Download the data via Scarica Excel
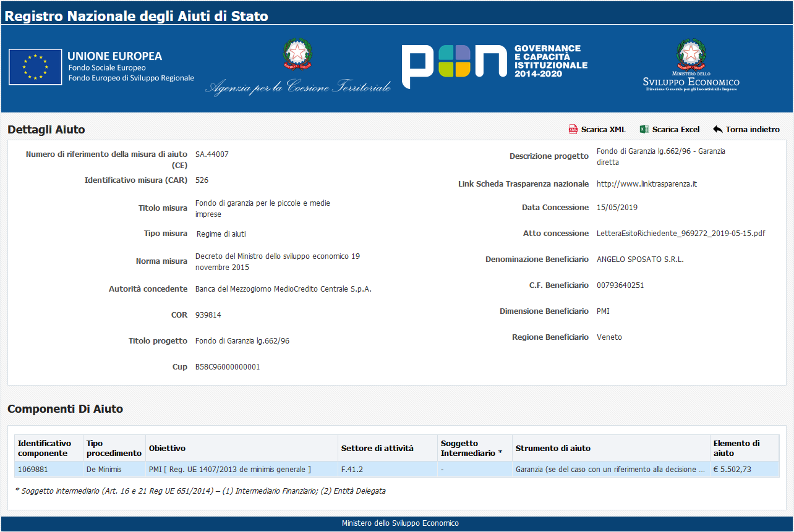794x532 pixels. click(x=675, y=130)
